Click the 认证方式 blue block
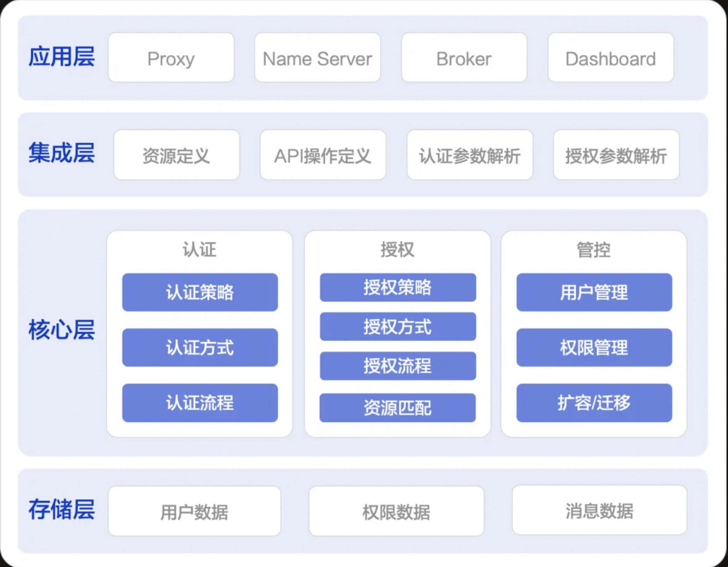Screen dimensions: 728x567 (x=200, y=347)
